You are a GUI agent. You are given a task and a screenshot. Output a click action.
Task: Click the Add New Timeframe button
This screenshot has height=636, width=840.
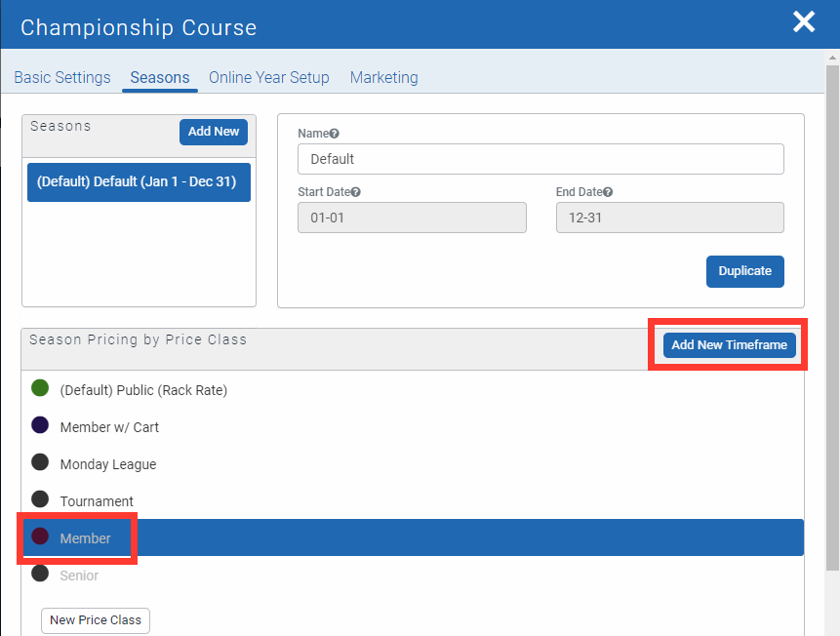coord(729,344)
